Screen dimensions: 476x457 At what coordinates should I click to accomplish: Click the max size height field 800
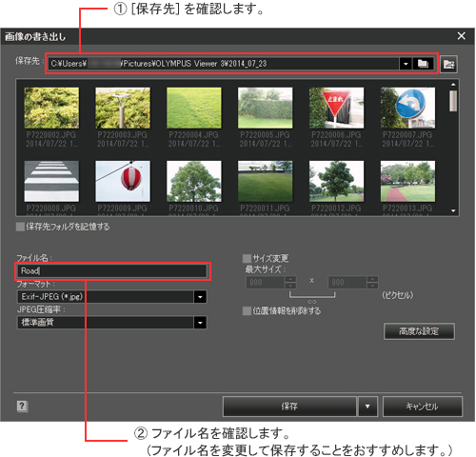coord(347,282)
